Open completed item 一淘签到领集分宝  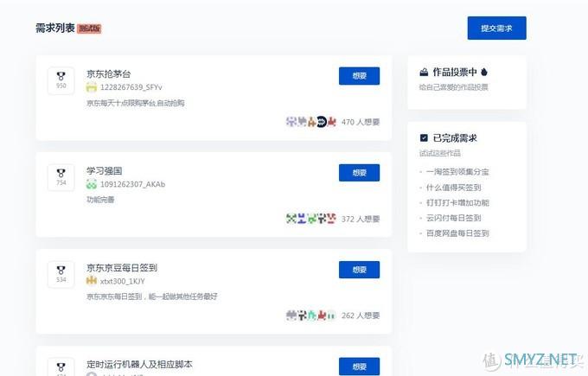coord(457,172)
